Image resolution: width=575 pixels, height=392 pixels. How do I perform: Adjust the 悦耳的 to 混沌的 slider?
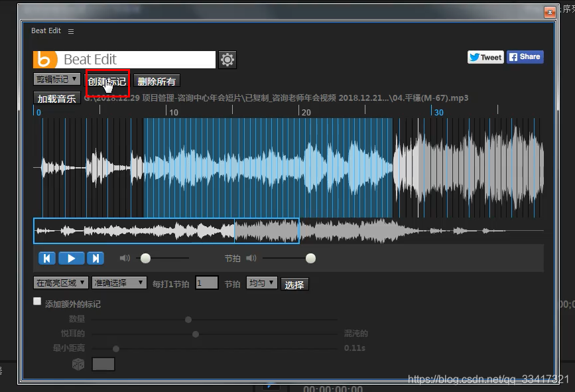pyautogui.click(x=196, y=334)
